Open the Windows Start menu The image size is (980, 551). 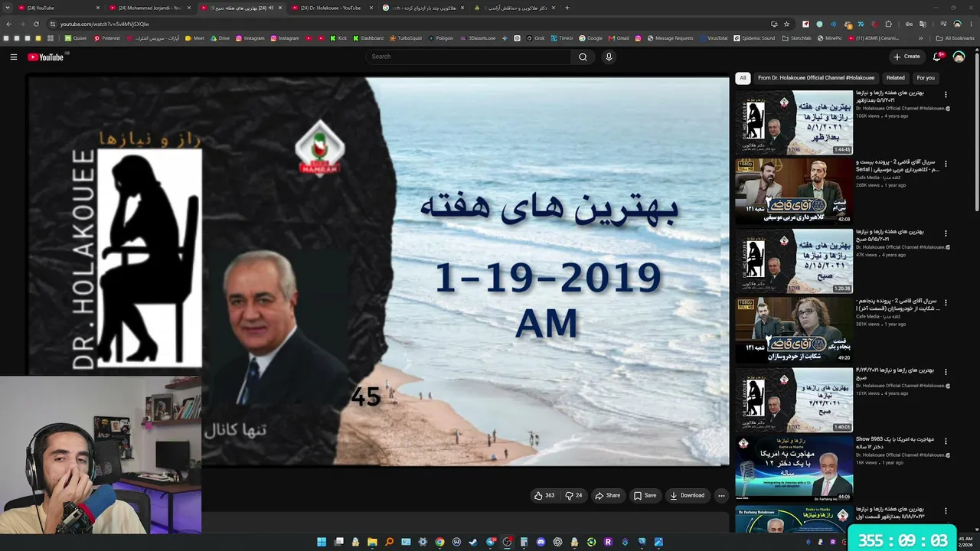click(322, 542)
